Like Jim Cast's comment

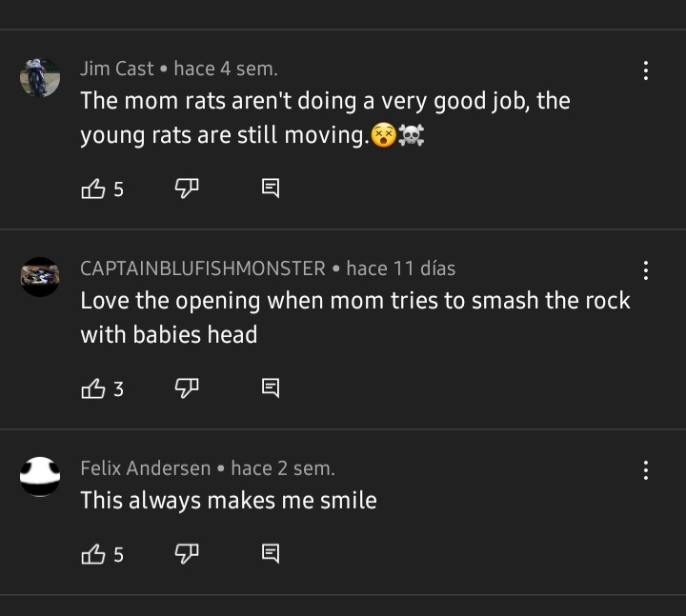93,189
